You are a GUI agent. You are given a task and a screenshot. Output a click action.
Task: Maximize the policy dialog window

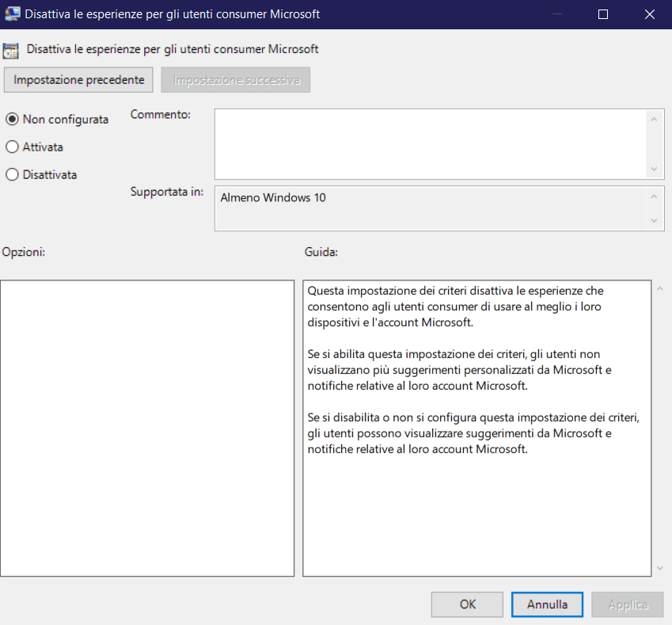coord(603,14)
